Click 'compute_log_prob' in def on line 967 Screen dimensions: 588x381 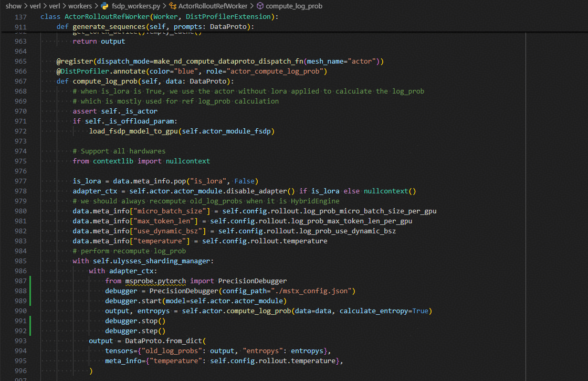(105, 81)
